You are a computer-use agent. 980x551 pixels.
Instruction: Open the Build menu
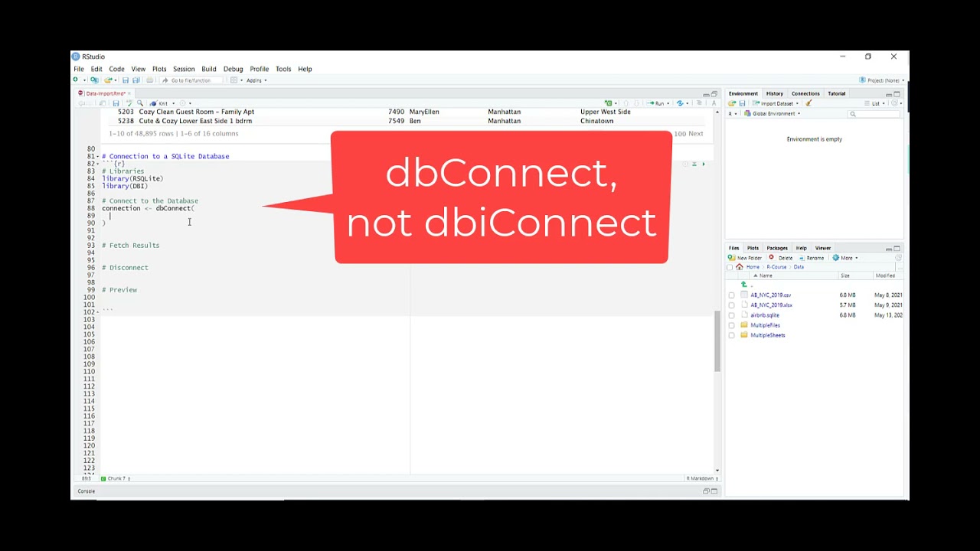[x=209, y=69]
